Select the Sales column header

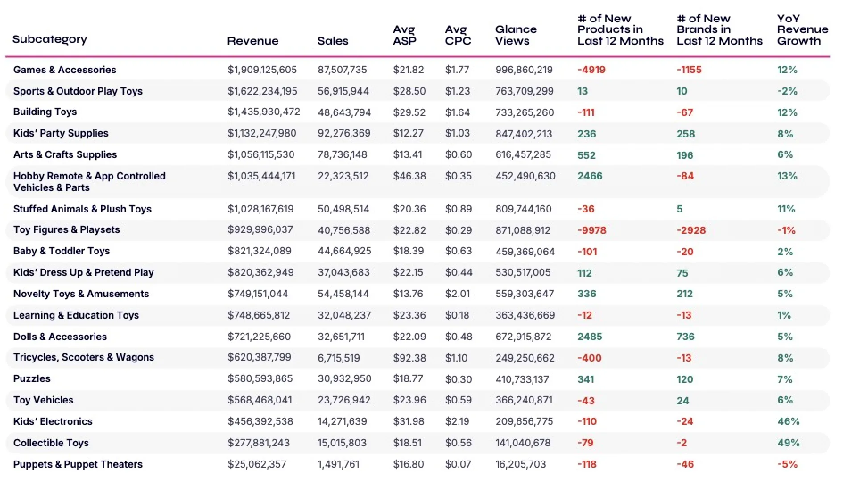pos(333,41)
